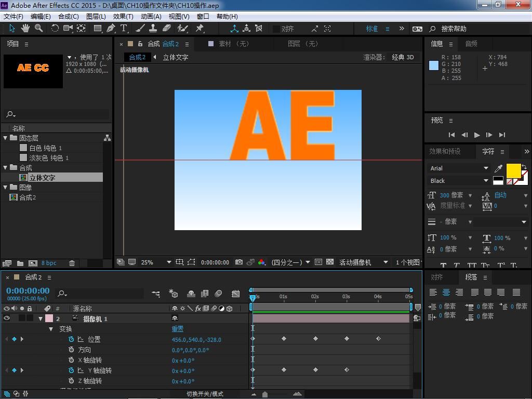This screenshot has height=399, width=532.
Task: Select the Roto Brush tool
Action: 182,29
